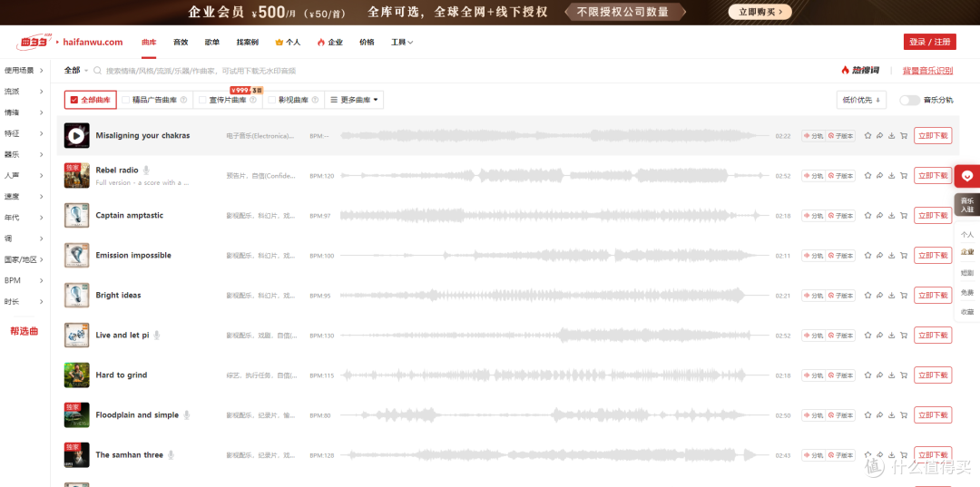Share the Live and let pi track

[879, 336]
